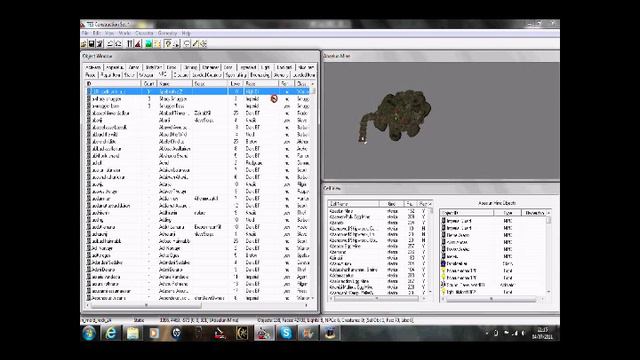Toggle Path Grid editing toolbar icon
The image size is (640, 360).
tap(157, 44)
